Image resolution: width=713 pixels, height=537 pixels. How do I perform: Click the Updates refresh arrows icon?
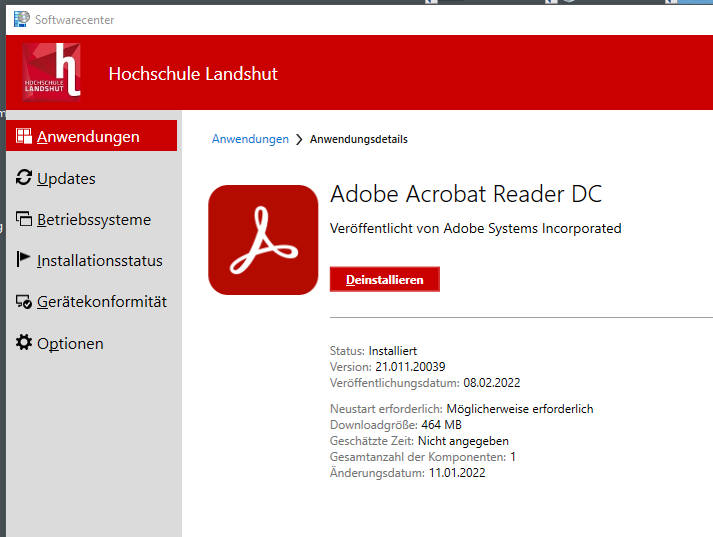click(x=24, y=178)
